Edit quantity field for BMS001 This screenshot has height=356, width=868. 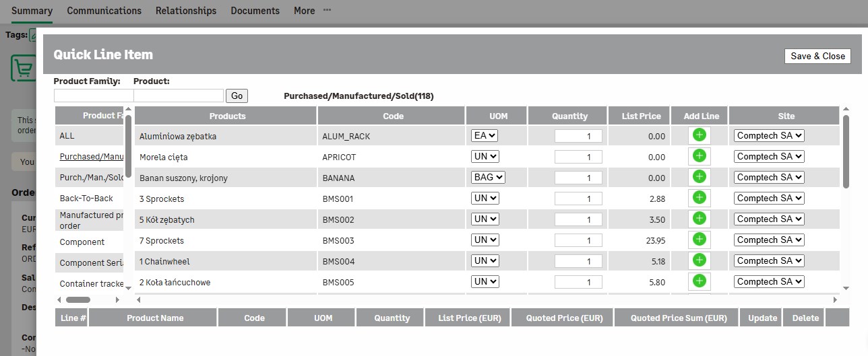578,199
